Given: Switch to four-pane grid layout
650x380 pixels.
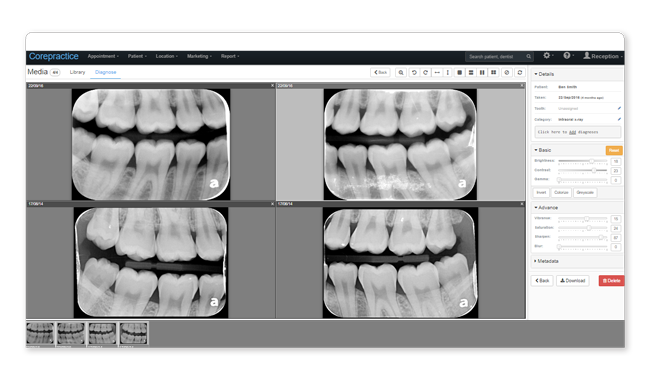Looking at the screenshot, I should tap(493, 73).
